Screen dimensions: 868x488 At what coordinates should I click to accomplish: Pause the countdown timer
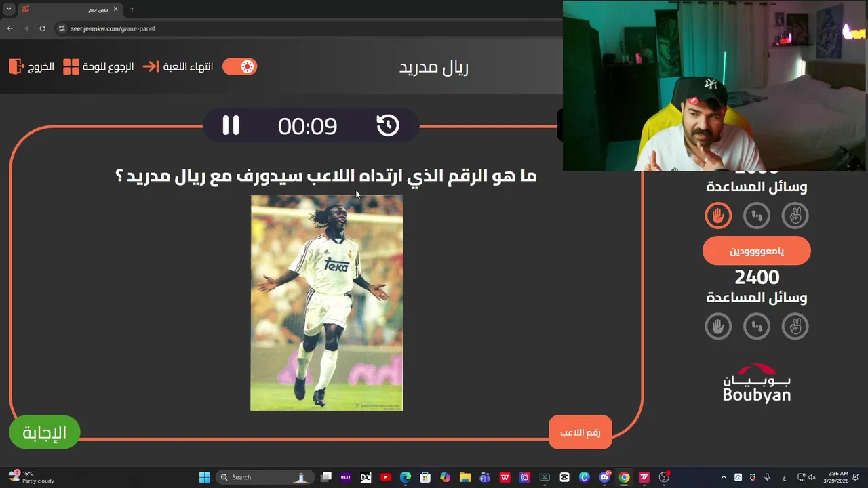click(x=231, y=125)
